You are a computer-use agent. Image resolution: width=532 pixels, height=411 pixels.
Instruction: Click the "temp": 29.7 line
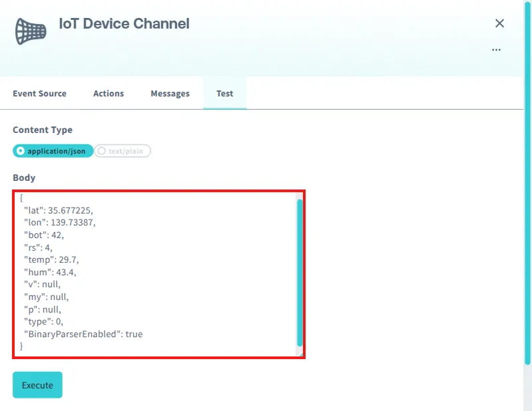point(51,260)
